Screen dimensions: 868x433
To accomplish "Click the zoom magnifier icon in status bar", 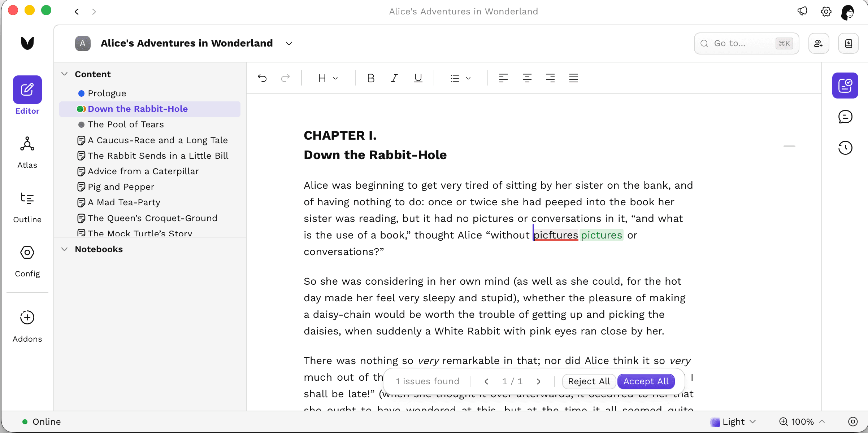I will click(783, 421).
